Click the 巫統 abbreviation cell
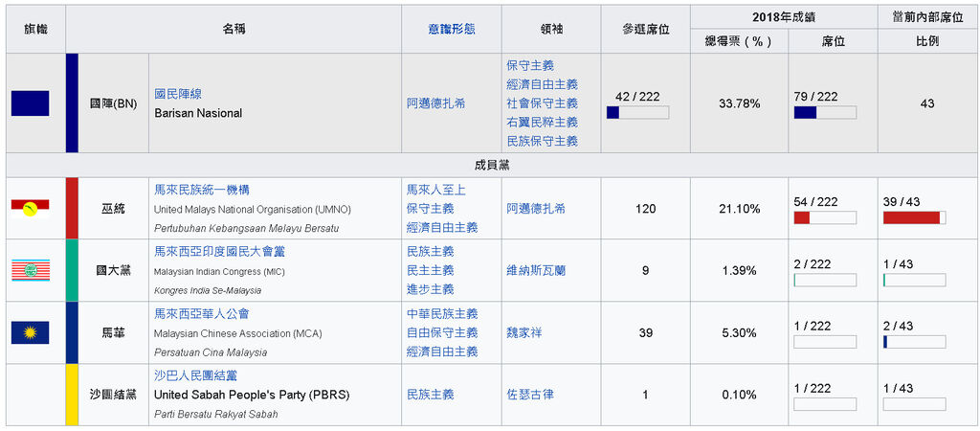This screenshot has width=980, height=431. (x=113, y=208)
